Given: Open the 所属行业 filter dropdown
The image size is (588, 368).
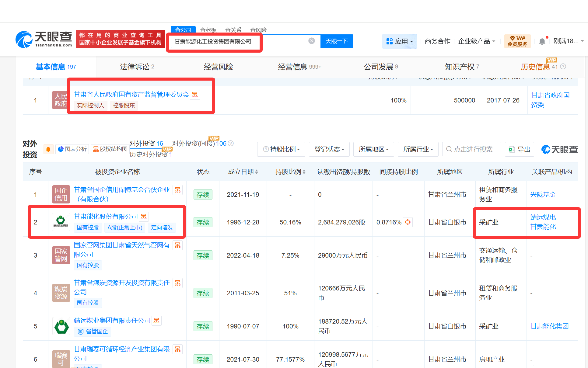Looking at the screenshot, I should 418,149.
